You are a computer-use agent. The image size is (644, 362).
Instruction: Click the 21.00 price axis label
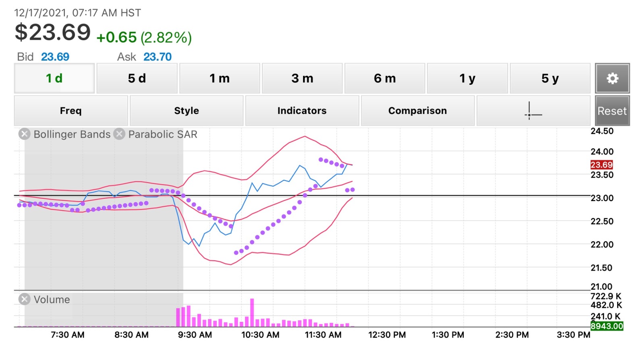tap(601, 286)
